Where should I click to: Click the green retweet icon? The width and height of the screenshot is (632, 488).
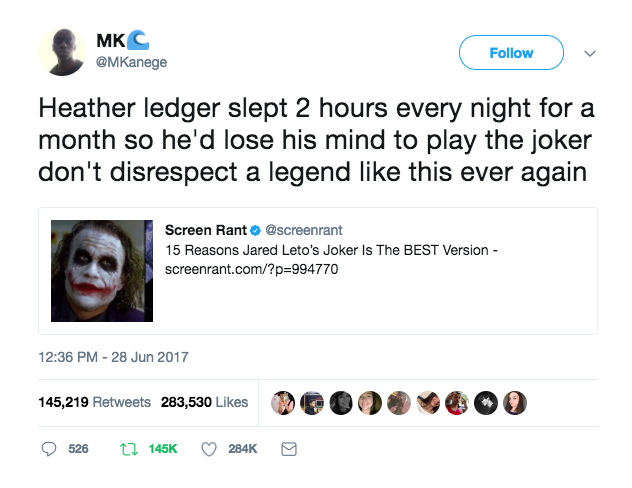128,449
